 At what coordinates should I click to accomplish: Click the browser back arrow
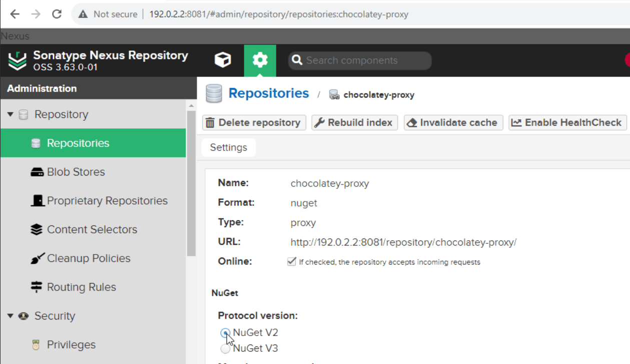(15, 14)
